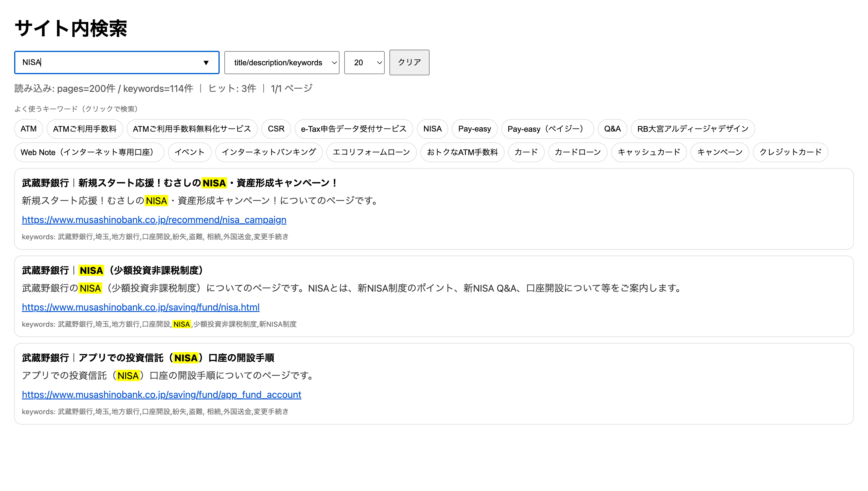
Task: Select the キャンペーン keyword chip
Action: pos(719,152)
